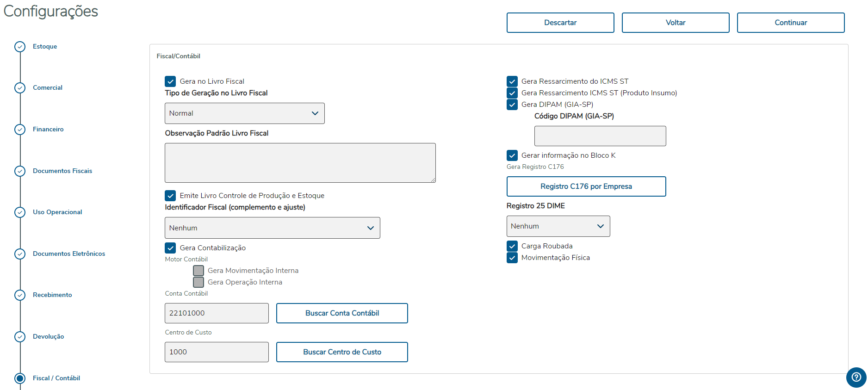Click the Comercial step circle icon
The height and width of the screenshot is (390, 868).
tap(20, 88)
